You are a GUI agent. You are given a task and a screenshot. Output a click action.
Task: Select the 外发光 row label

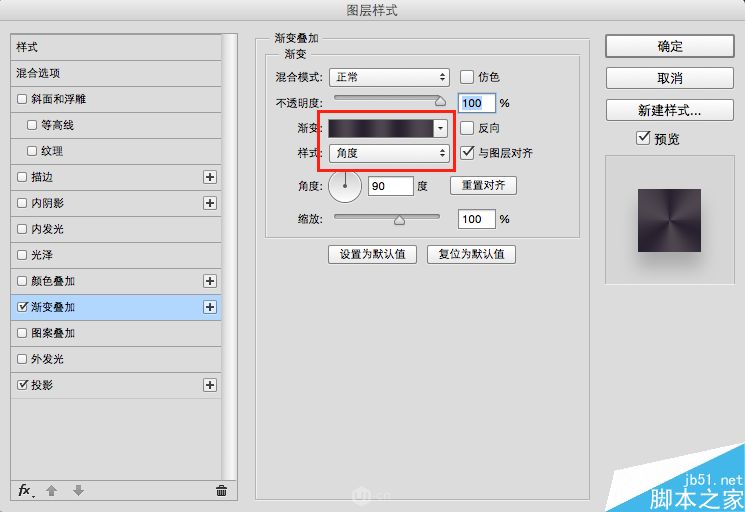pyautogui.click(x=47, y=359)
